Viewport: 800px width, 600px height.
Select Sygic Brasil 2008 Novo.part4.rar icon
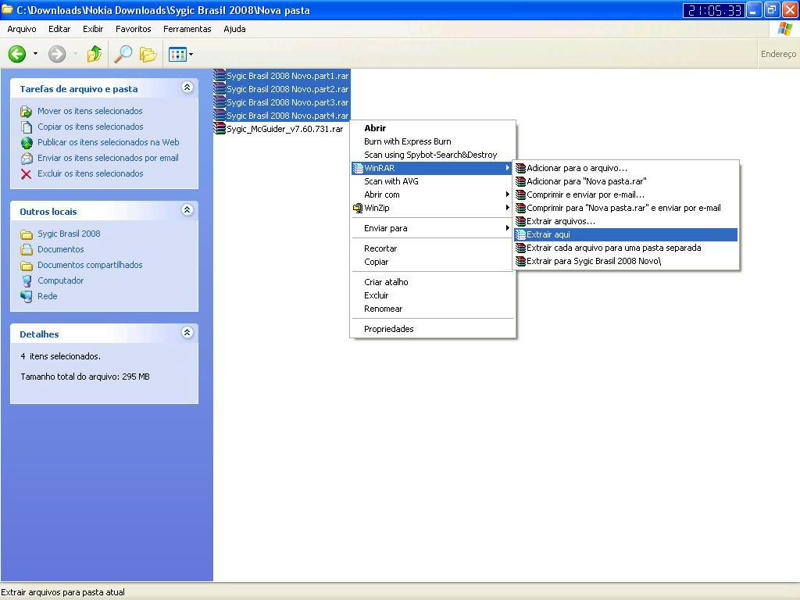click(219, 115)
